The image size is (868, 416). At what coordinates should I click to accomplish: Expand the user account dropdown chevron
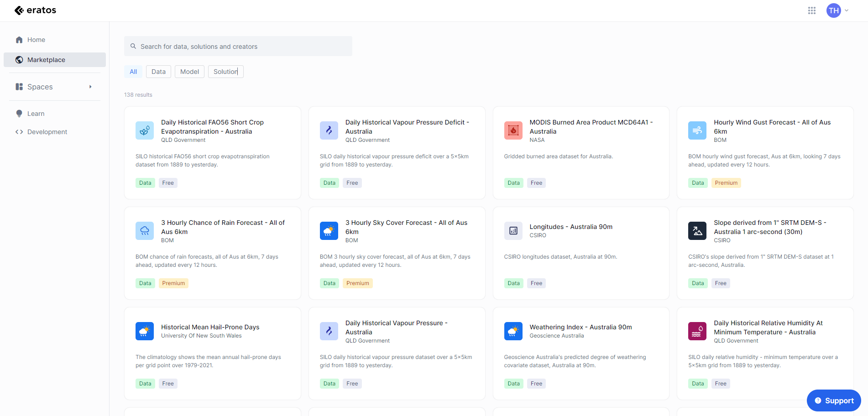(847, 10)
